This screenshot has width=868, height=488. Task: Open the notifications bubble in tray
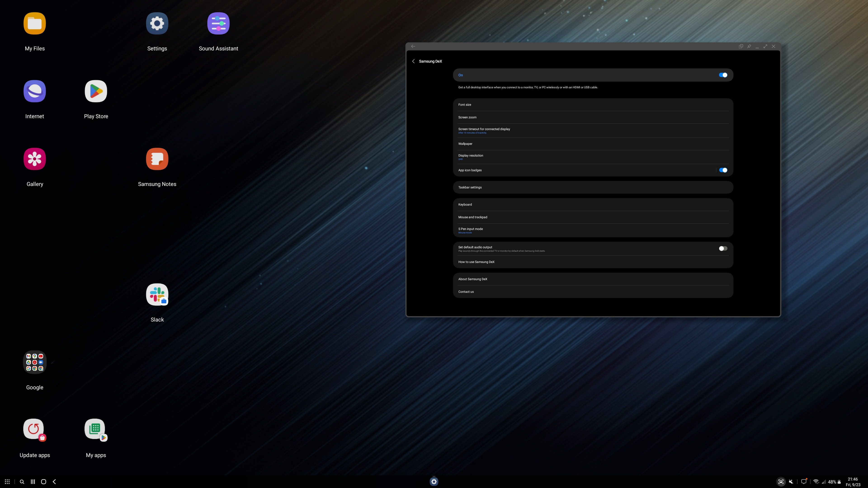coord(804,481)
